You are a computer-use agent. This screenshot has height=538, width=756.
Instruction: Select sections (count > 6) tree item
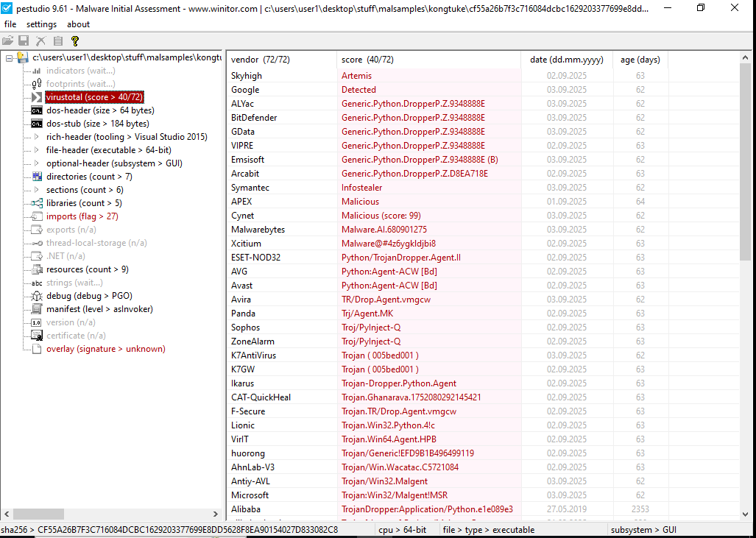click(x=85, y=190)
